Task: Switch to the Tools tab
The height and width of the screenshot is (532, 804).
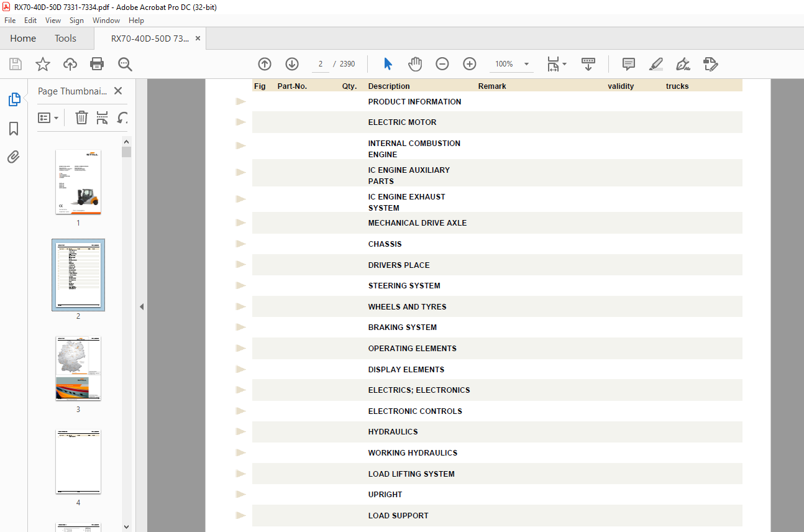Action: (65, 39)
